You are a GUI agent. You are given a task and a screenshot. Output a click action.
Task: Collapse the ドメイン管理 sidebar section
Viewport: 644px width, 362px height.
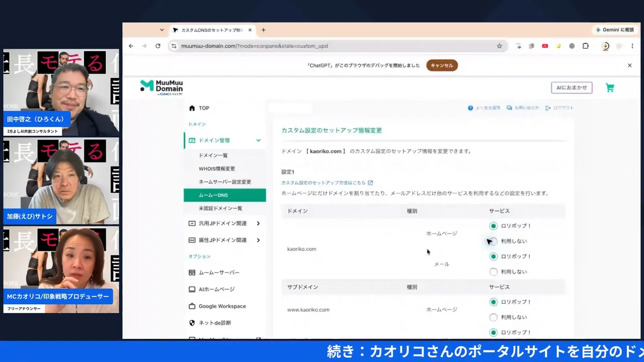(258, 140)
